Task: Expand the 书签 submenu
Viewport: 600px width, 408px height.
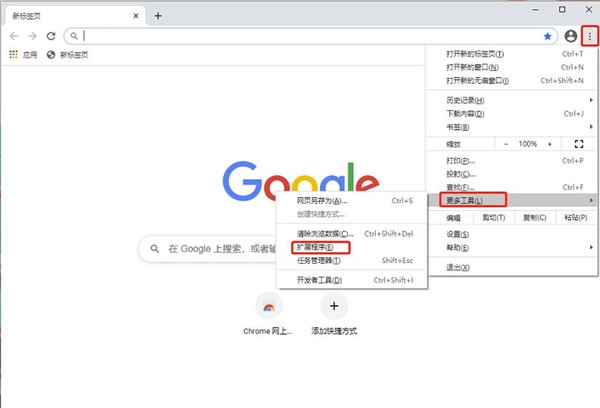Action: coord(512,127)
